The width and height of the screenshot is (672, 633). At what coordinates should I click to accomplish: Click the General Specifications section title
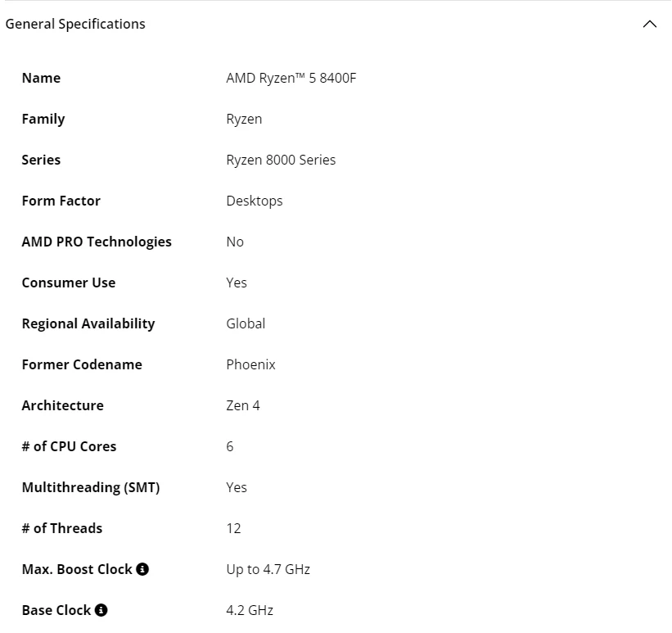click(x=75, y=24)
